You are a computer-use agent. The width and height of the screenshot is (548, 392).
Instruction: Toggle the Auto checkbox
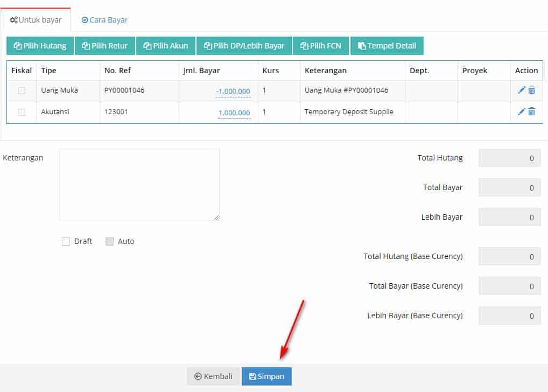[110, 242]
